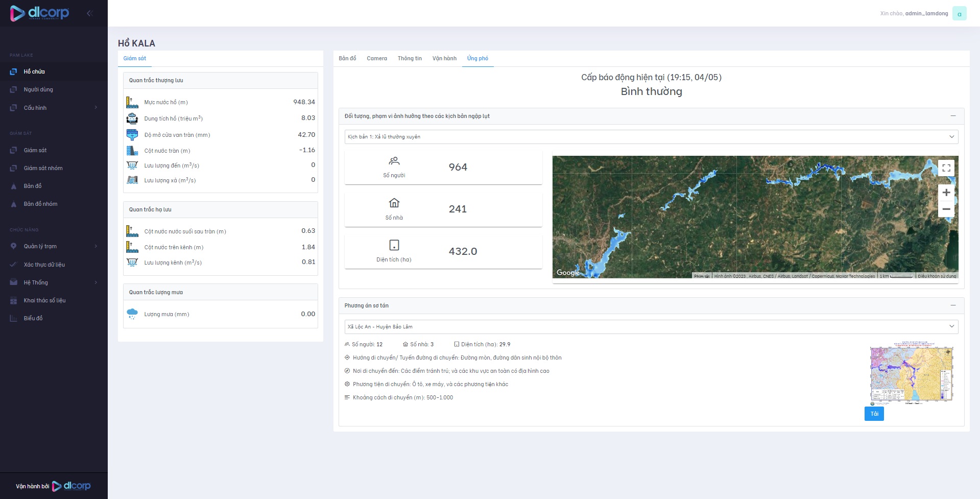This screenshot has width=980, height=499.
Task: Open the Xã Lộc An commune dropdown
Action: [651, 327]
